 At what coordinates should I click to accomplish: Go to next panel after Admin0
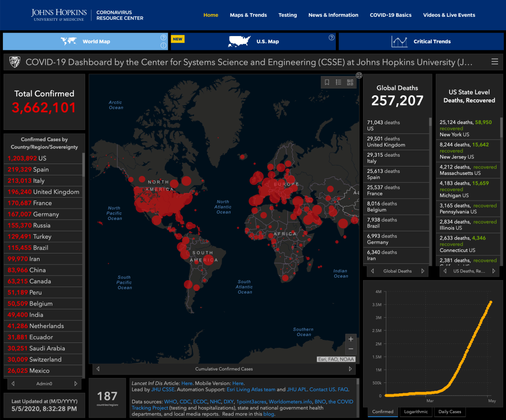coord(76,383)
